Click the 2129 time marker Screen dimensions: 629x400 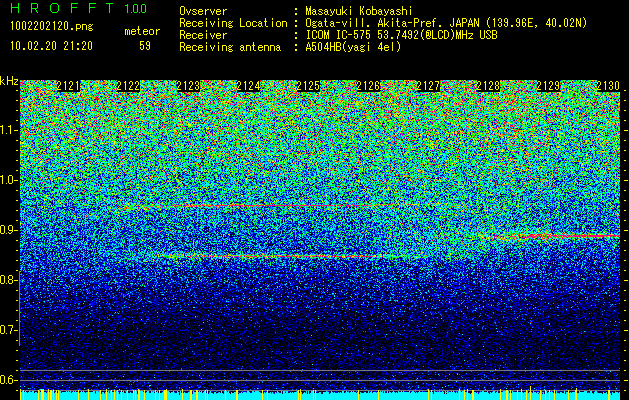point(548,86)
